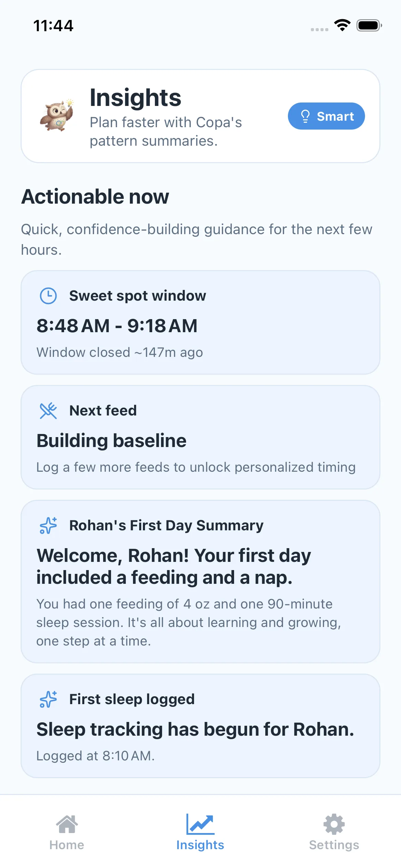Open the Settings tab label

click(334, 845)
